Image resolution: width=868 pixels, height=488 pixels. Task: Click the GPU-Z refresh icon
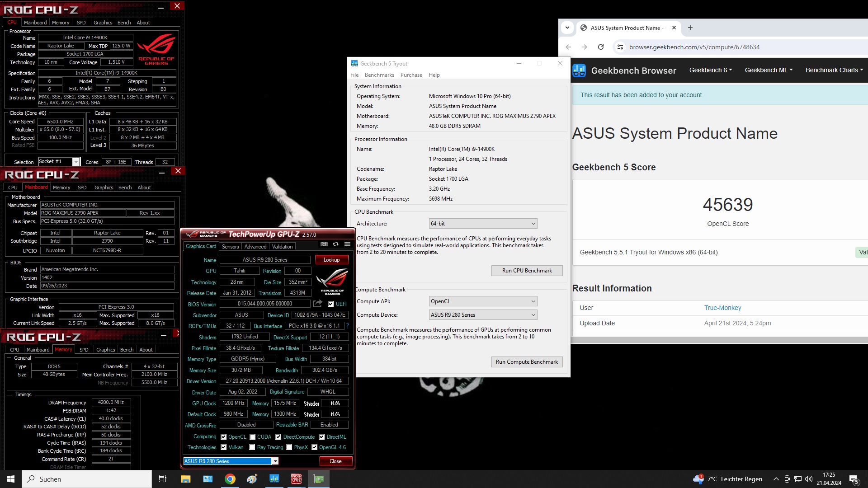tap(335, 244)
